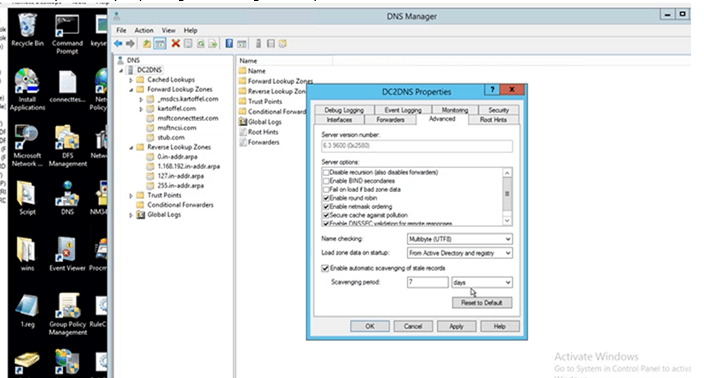The width and height of the screenshot is (704, 378).
Task: Open the Command Prompt desktop shortcut
Action: [67, 34]
